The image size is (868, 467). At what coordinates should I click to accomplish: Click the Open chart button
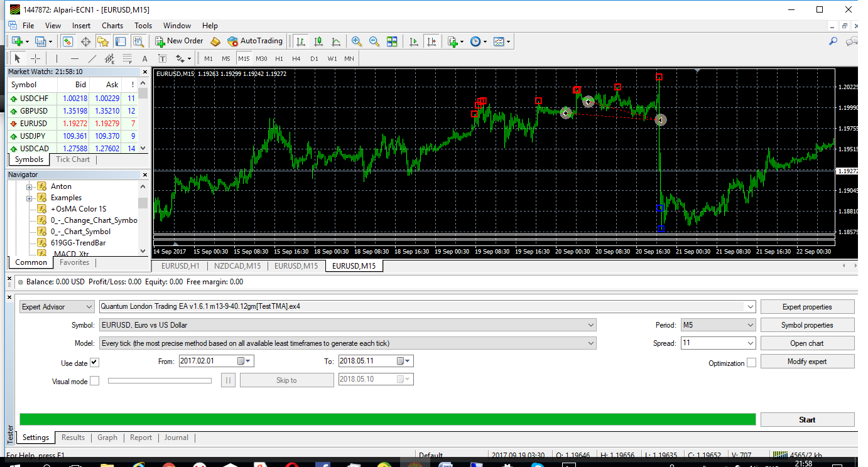point(807,343)
